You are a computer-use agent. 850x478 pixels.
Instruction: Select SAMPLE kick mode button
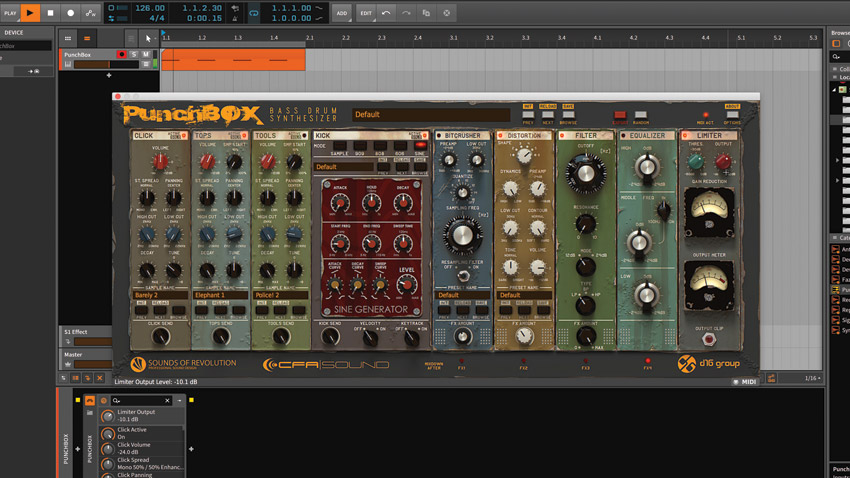[340, 146]
